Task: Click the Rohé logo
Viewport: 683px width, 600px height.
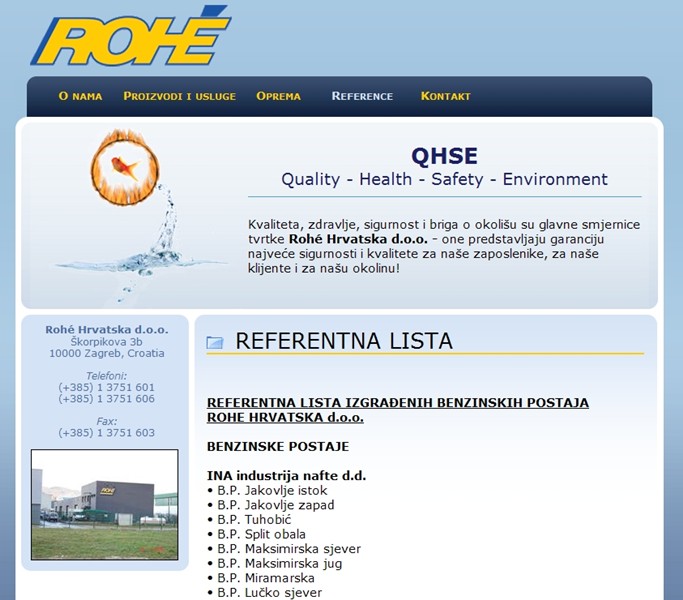Action: (x=131, y=36)
